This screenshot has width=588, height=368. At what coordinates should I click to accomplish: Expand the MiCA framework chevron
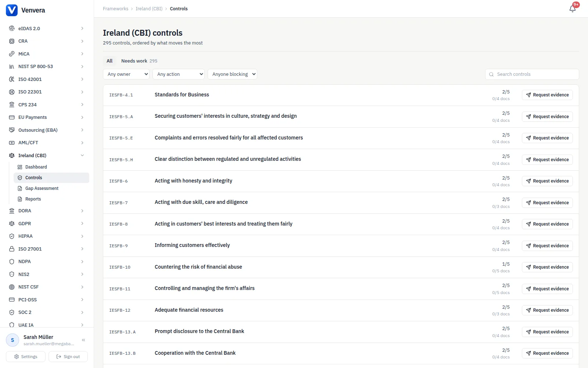point(82,54)
